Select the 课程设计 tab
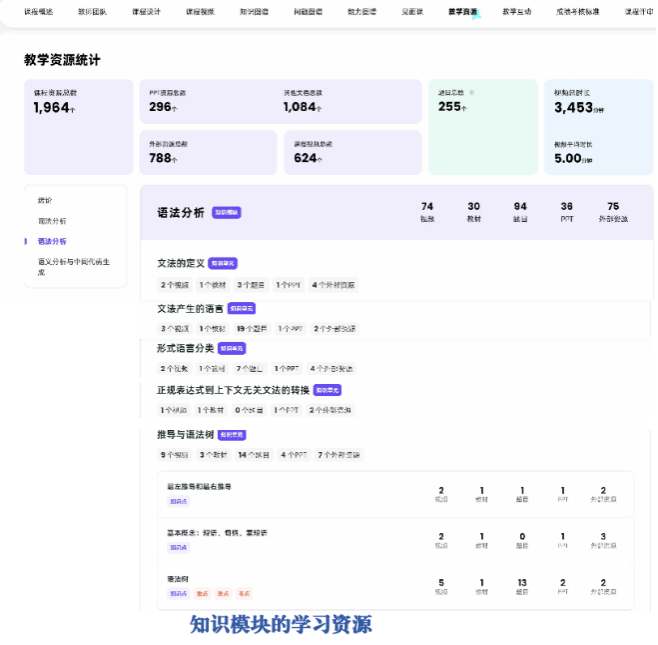This screenshot has height=645, width=658. point(146,12)
